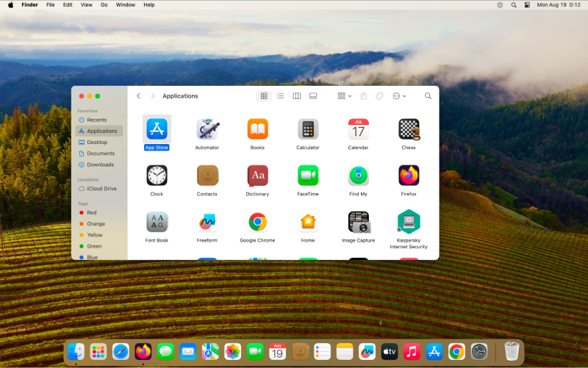Select the Chess app icon
The height and width of the screenshot is (368, 588).
click(x=409, y=129)
